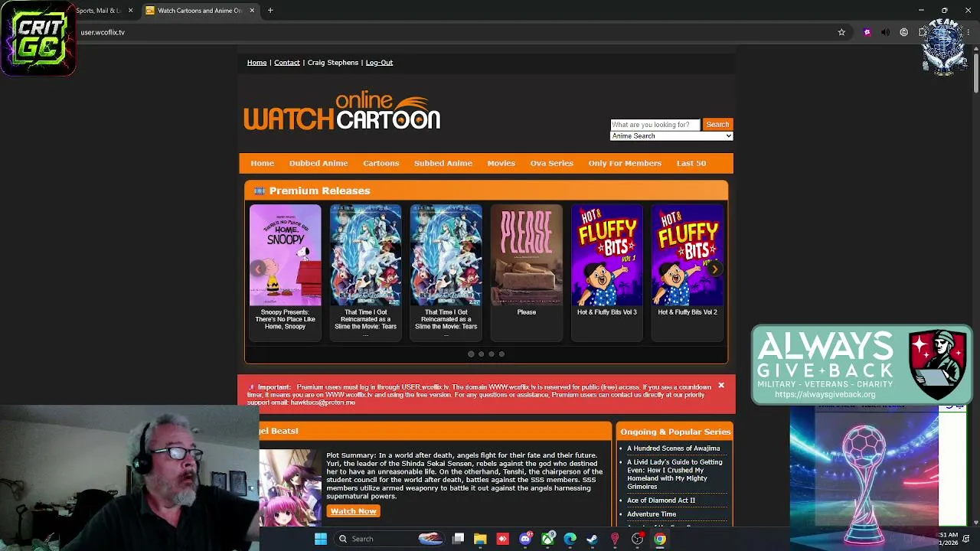This screenshot has width=980, height=551.
Task: Bookmark this page with the star icon
Action: [x=841, y=32]
